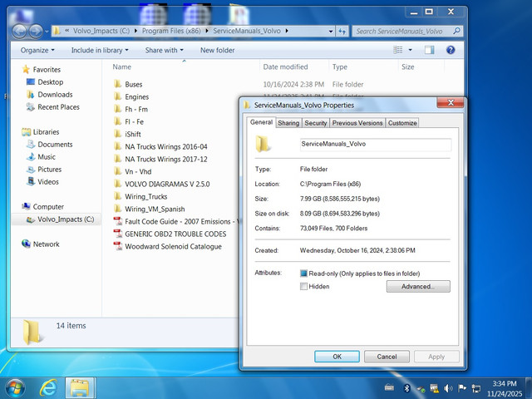Image resolution: width=532 pixels, height=399 pixels.
Task: Click the Bluetooth tray icon
Action: click(406, 388)
